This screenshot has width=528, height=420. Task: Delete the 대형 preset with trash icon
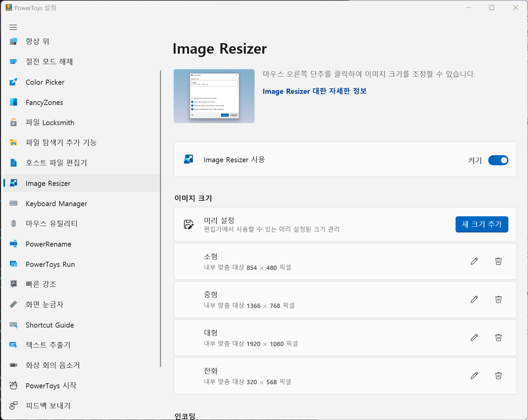pos(498,338)
